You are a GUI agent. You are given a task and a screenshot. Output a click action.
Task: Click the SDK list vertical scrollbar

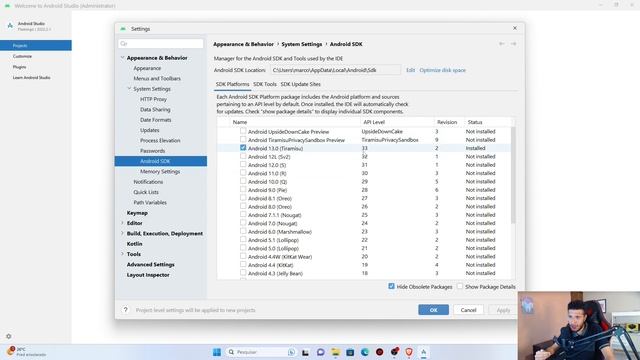pyautogui.click(x=513, y=176)
